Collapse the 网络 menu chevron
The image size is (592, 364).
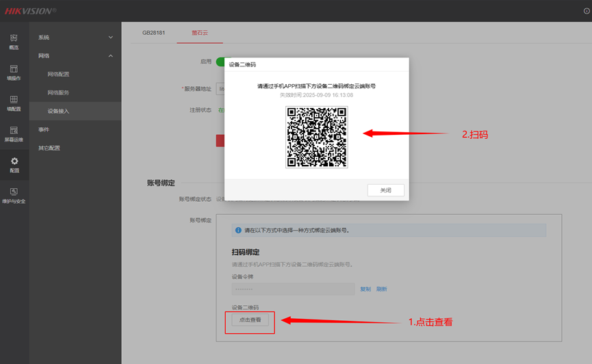tap(111, 56)
